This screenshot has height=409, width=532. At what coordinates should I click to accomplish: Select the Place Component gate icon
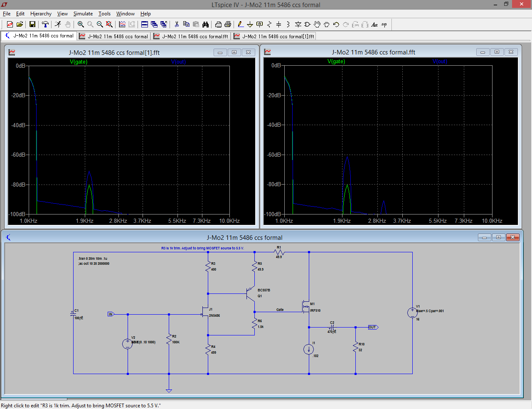[308, 25]
